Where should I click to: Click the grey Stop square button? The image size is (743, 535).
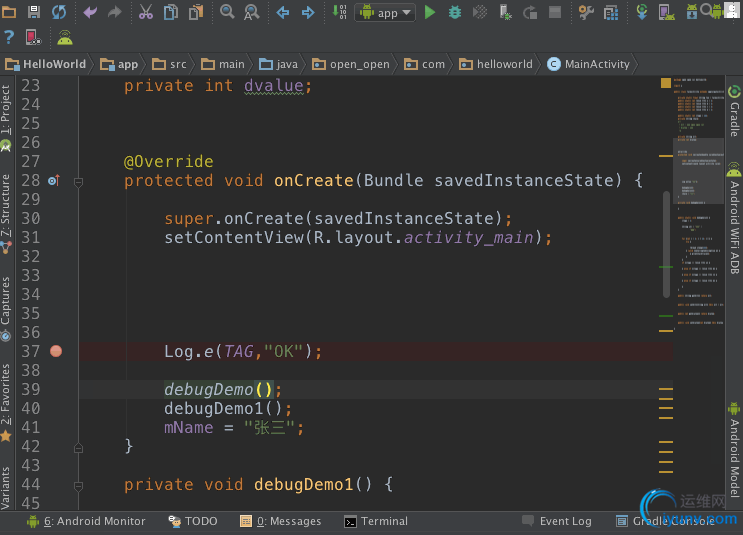tap(555, 12)
